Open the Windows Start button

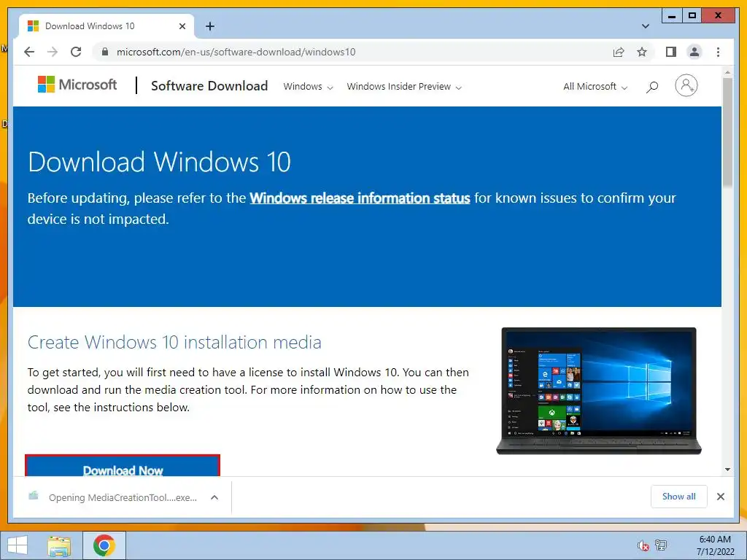[x=18, y=545]
